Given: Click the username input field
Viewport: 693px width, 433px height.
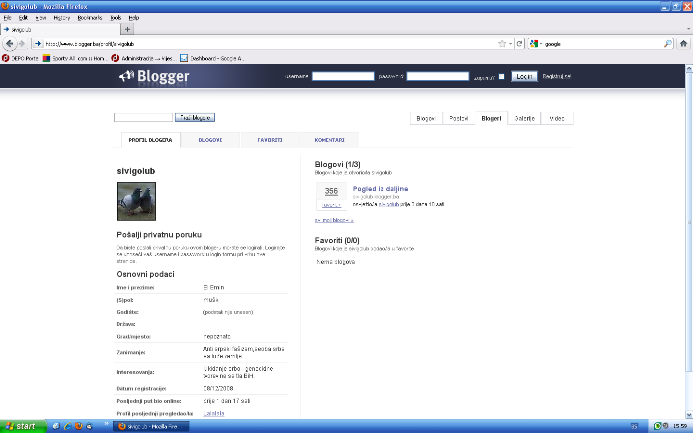Looking at the screenshot, I should click(x=342, y=76).
